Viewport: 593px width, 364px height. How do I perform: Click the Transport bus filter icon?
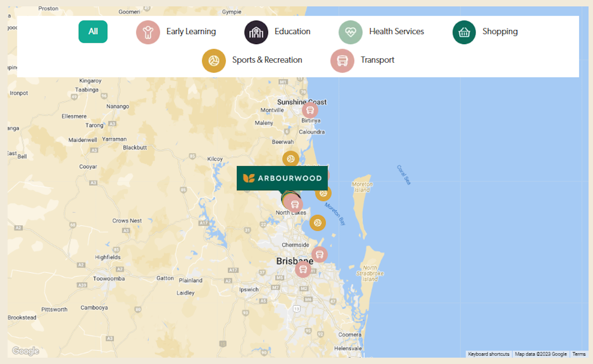342,61
